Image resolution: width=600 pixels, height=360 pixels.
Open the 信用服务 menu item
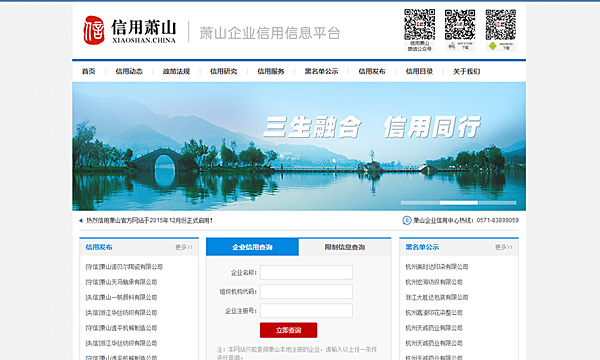[271, 71]
